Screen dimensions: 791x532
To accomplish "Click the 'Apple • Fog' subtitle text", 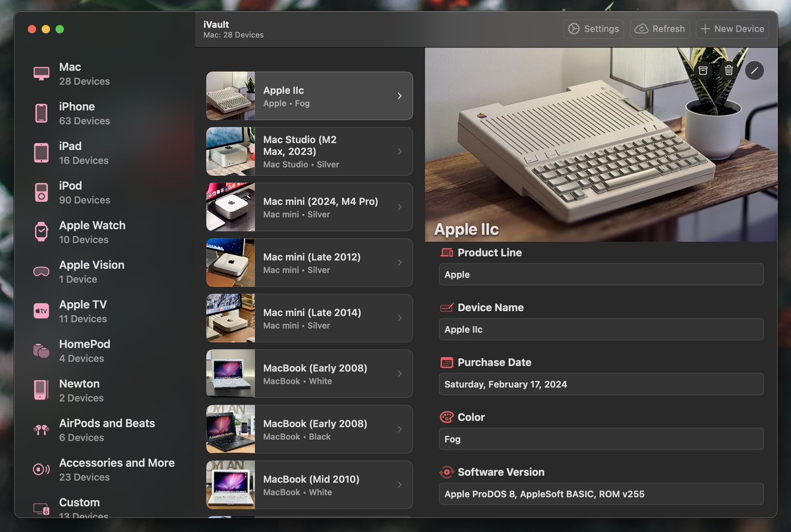I will coord(286,103).
